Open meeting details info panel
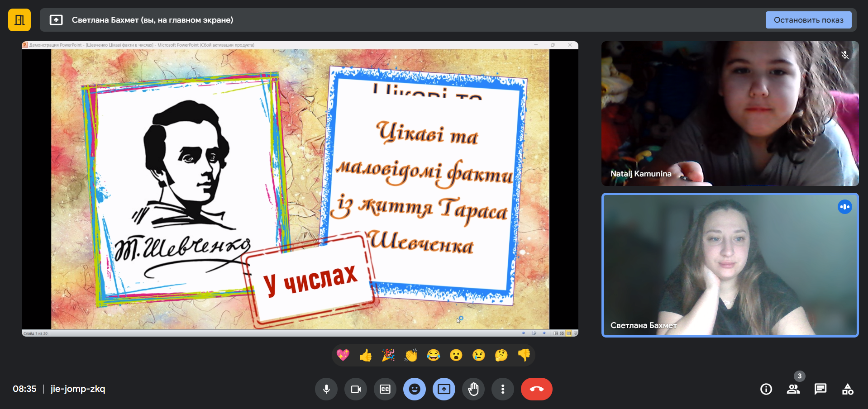The height and width of the screenshot is (409, 868). (x=766, y=389)
